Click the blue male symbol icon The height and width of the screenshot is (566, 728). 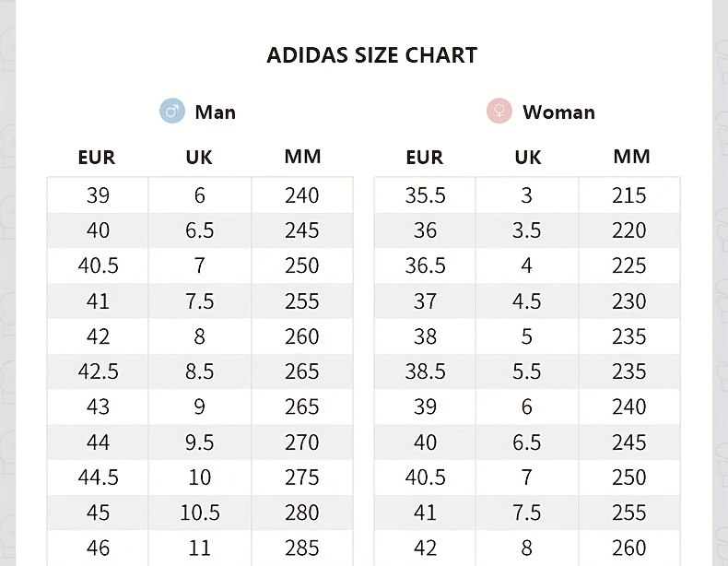(172, 111)
